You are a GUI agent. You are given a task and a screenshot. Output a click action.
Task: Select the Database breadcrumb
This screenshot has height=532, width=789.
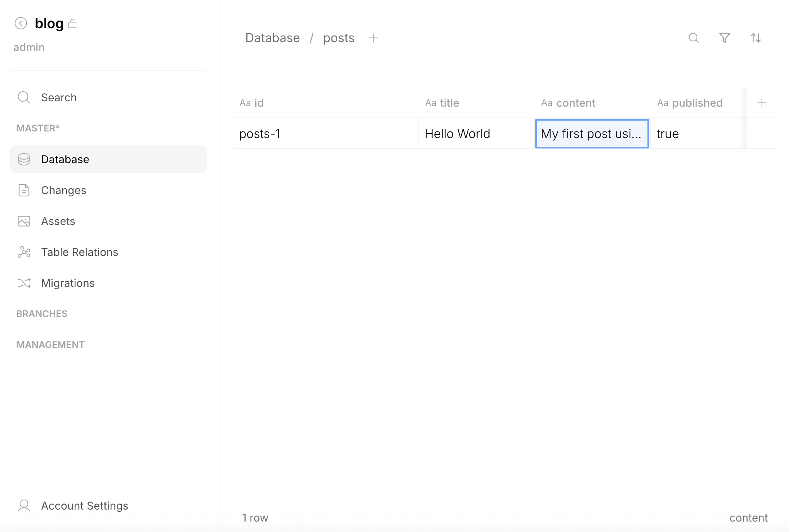click(272, 38)
